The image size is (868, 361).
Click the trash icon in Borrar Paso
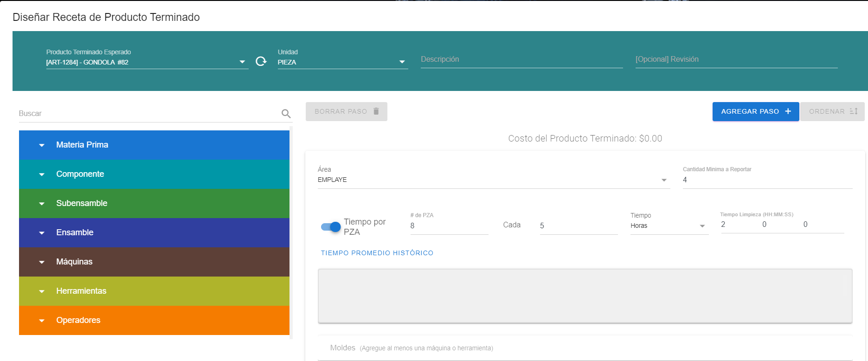point(376,111)
